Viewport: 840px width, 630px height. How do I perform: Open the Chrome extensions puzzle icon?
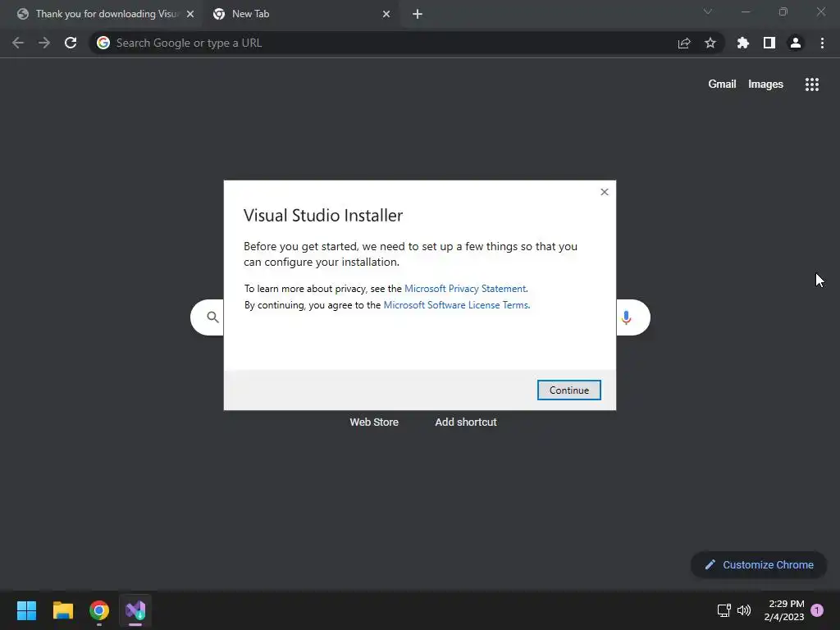point(743,43)
